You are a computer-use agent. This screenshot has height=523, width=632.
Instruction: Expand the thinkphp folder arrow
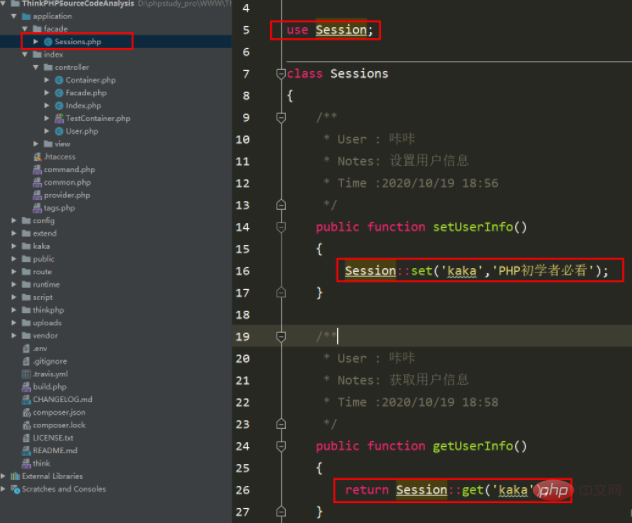[14, 310]
